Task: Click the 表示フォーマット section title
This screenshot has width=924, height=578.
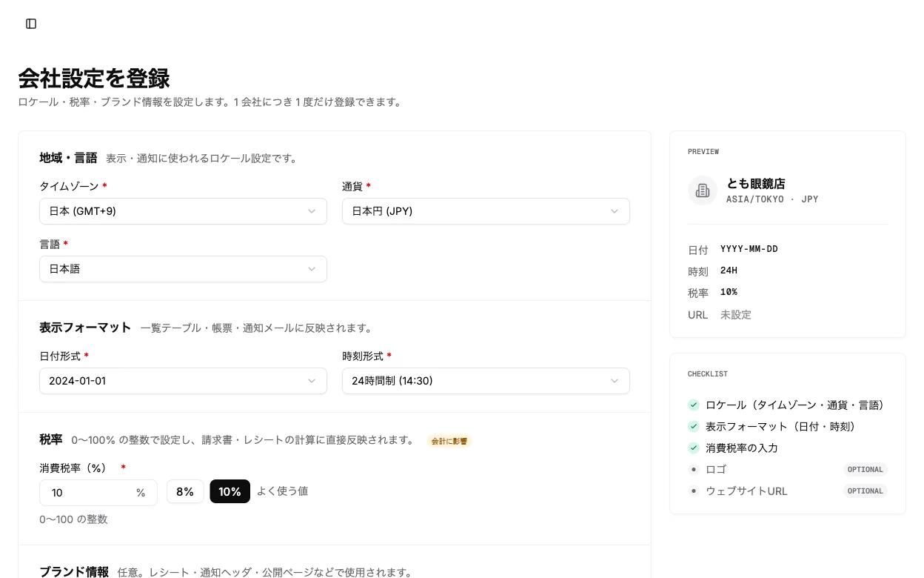Action: [x=85, y=328]
